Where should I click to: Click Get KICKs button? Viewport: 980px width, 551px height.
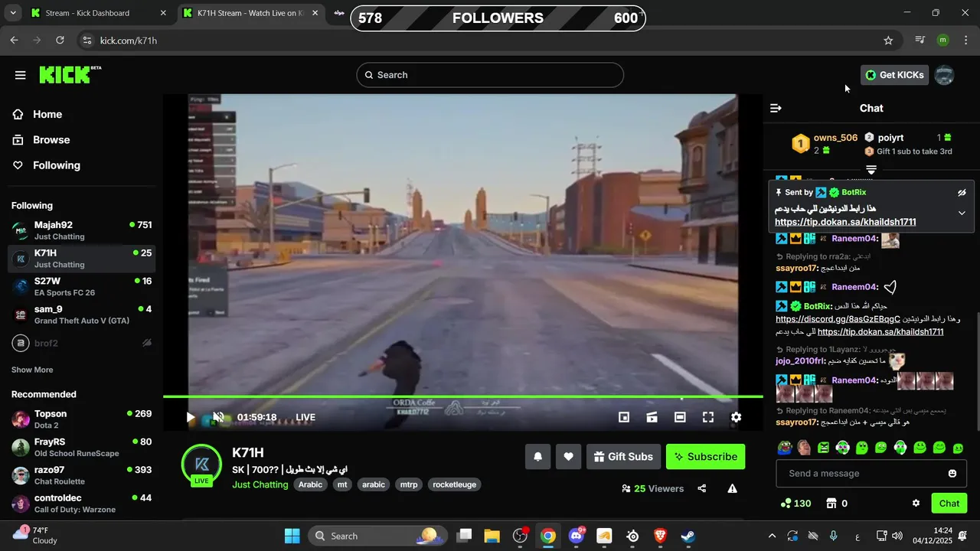pyautogui.click(x=895, y=75)
